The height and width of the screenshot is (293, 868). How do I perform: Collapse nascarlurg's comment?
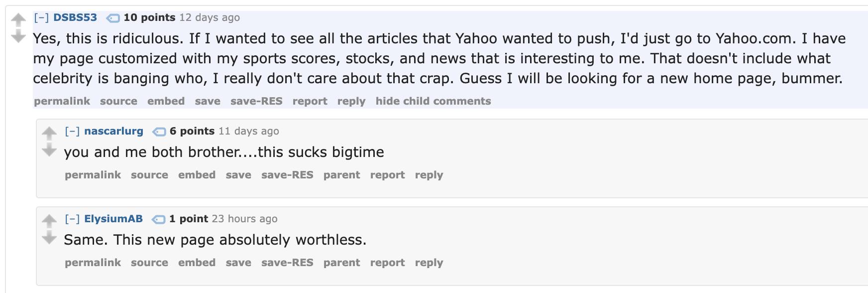click(x=74, y=131)
